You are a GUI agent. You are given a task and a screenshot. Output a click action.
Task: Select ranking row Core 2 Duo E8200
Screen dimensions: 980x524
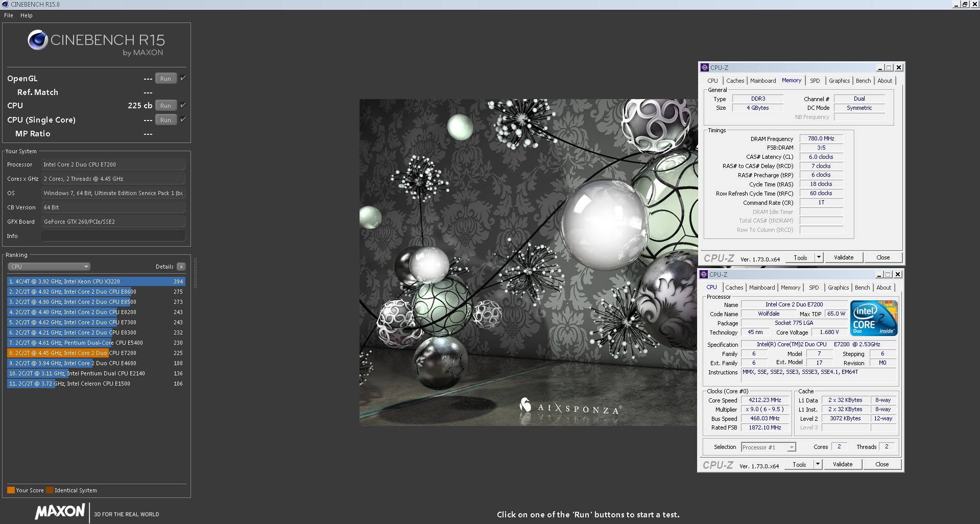tap(96, 312)
